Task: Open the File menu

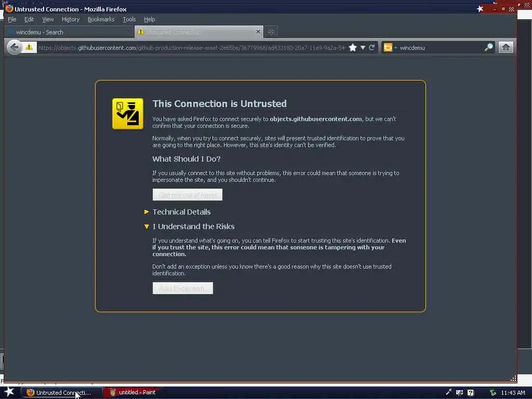Action: point(12,19)
